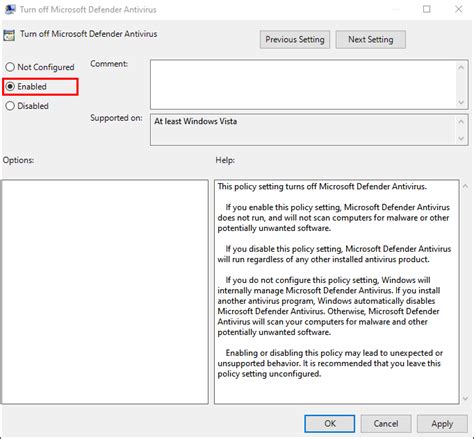Click the Comment box scroll up arrow

point(461,68)
